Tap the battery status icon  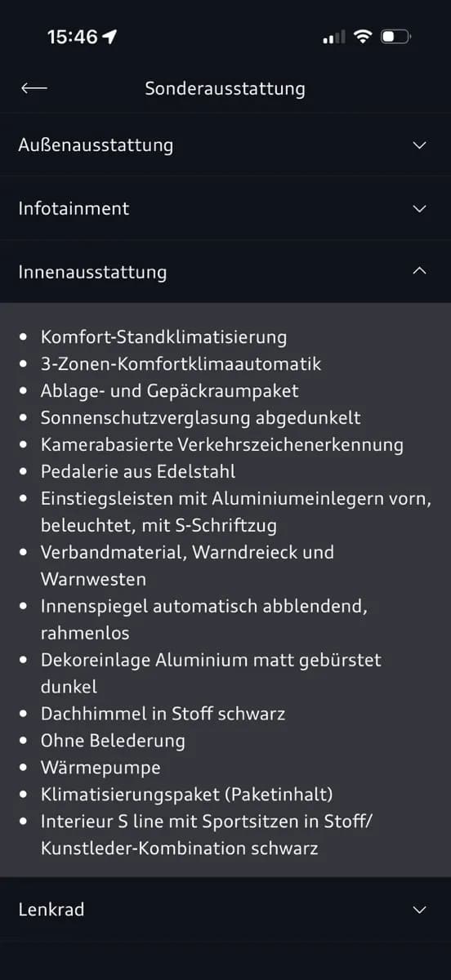coord(397,37)
